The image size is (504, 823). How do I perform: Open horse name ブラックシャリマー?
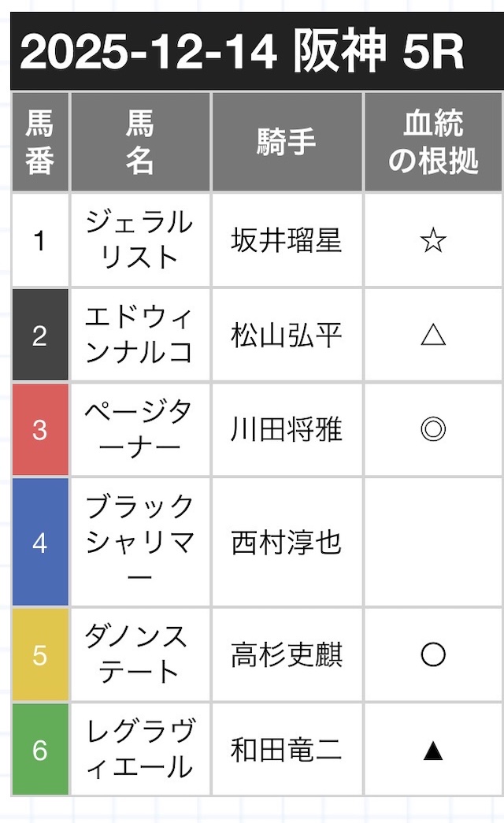pos(140,543)
